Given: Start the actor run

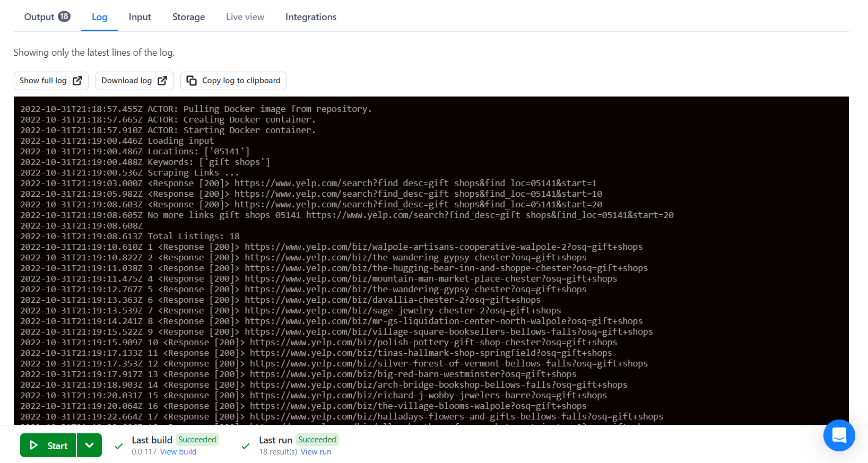Looking at the screenshot, I should coord(48,445).
